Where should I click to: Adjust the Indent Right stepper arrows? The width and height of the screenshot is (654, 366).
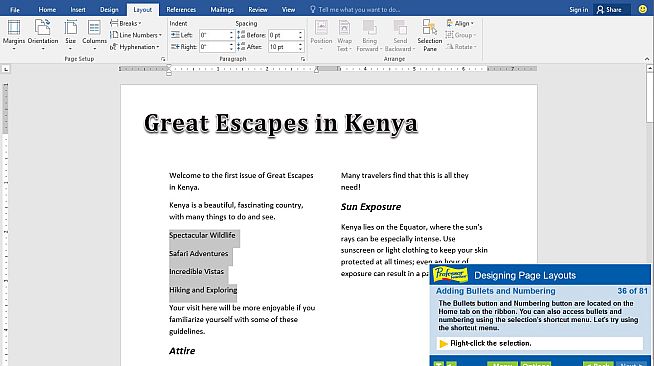[231, 47]
